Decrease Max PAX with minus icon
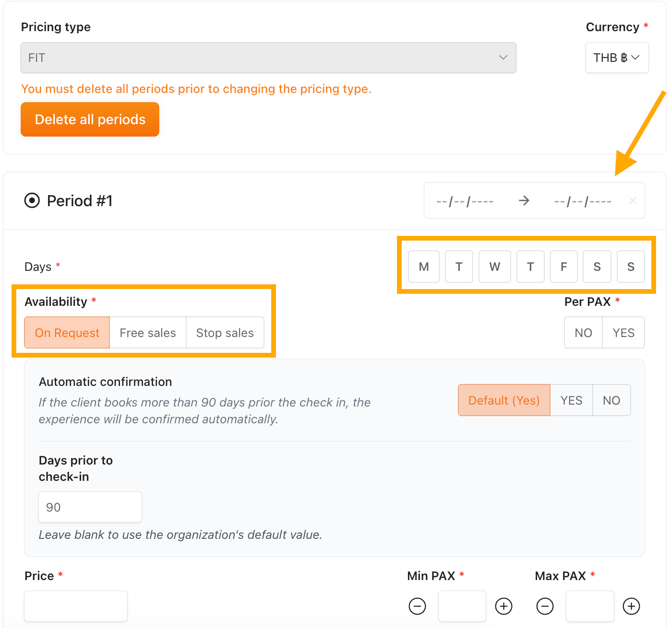 pos(545,606)
